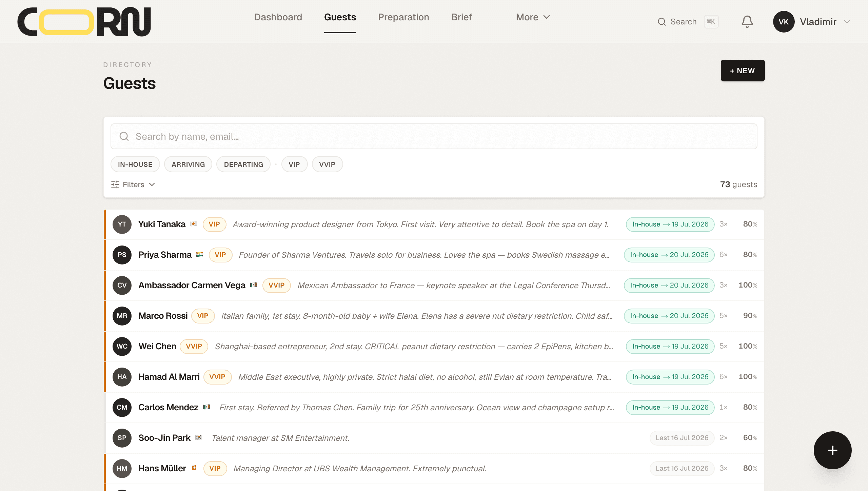Click Soo-Jin Park's SP avatar
The width and height of the screenshot is (868, 491).
tap(122, 438)
